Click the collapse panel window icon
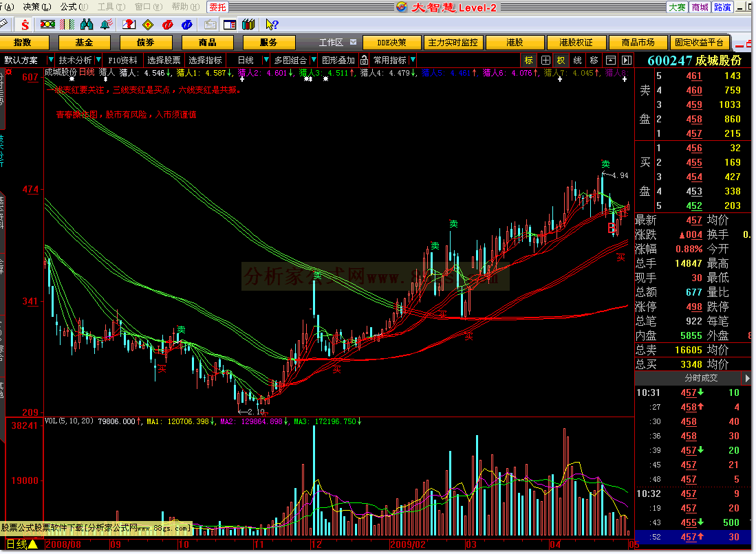The image size is (756, 554). (x=610, y=60)
